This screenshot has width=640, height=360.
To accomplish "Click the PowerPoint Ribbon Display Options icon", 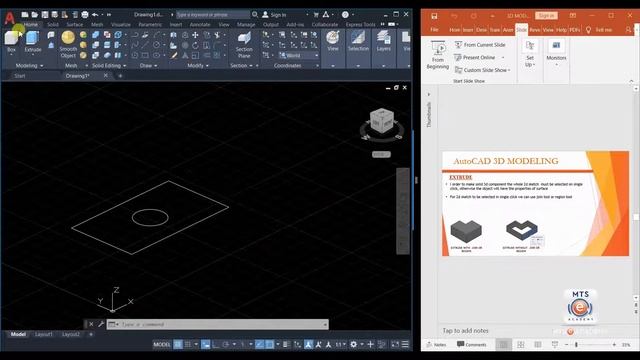I will pos(573,16).
